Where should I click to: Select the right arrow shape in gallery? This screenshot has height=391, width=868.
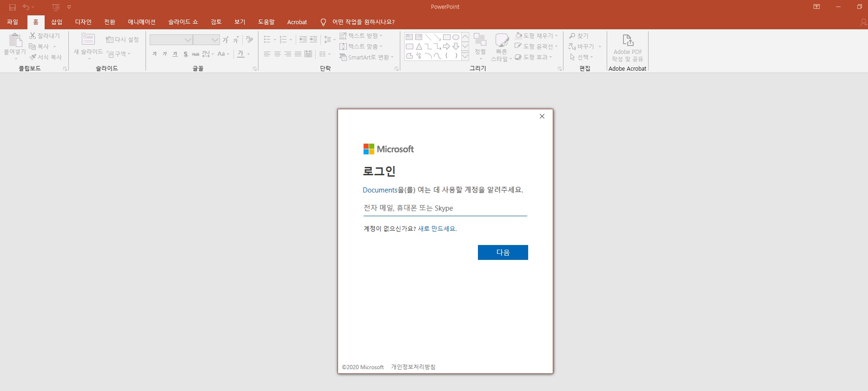(x=446, y=46)
